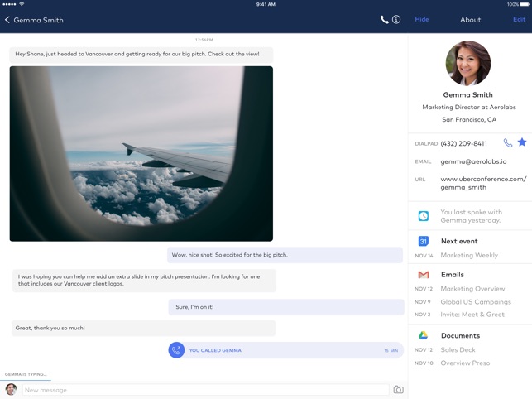
Task: Open the Gmail Emails icon
Action: click(x=423, y=274)
